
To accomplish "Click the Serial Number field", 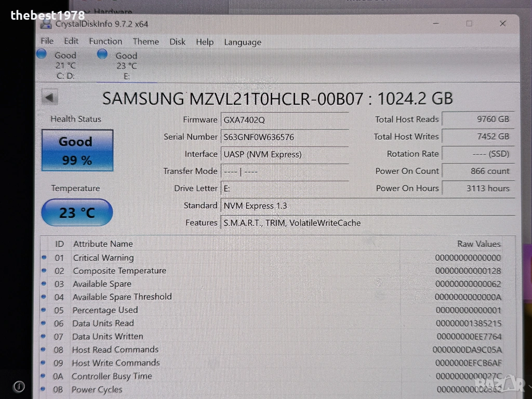I will pyautogui.click(x=285, y=137).
